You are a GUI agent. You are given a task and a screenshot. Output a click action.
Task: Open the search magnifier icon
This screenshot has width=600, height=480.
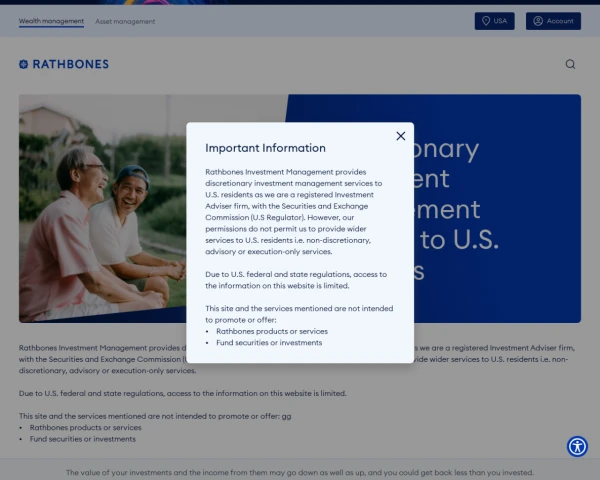tap(570, 64)
